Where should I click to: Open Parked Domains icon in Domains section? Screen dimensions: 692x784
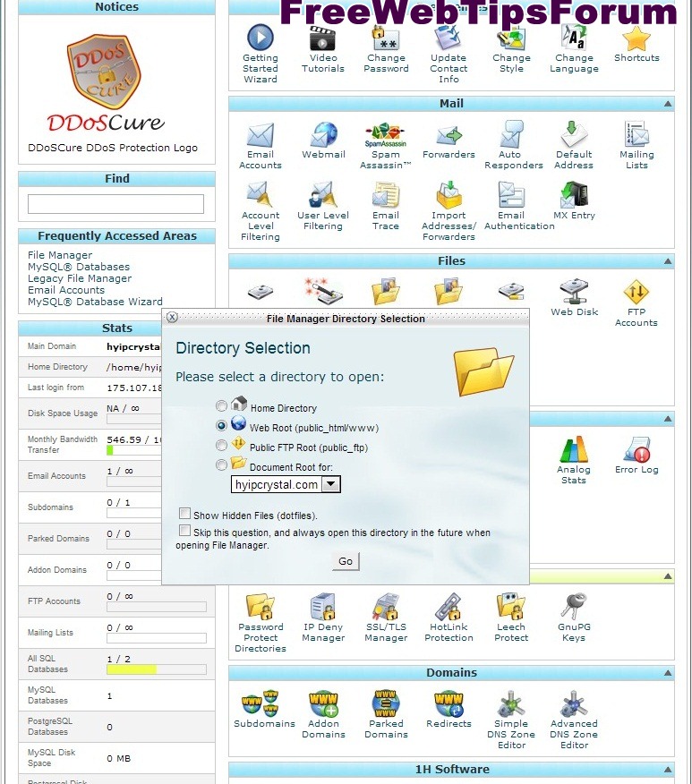click(386, 703)
